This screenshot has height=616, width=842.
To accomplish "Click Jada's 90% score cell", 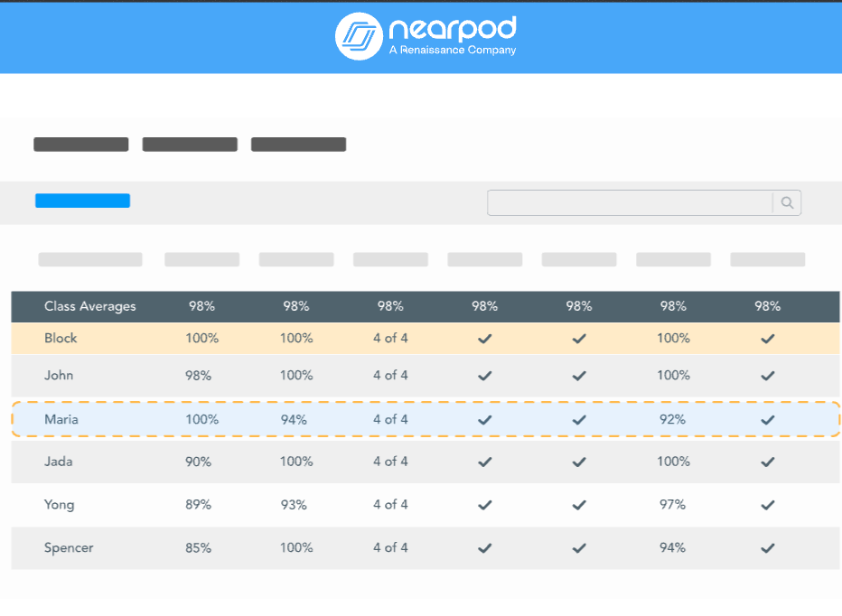I will click(198, 462).
